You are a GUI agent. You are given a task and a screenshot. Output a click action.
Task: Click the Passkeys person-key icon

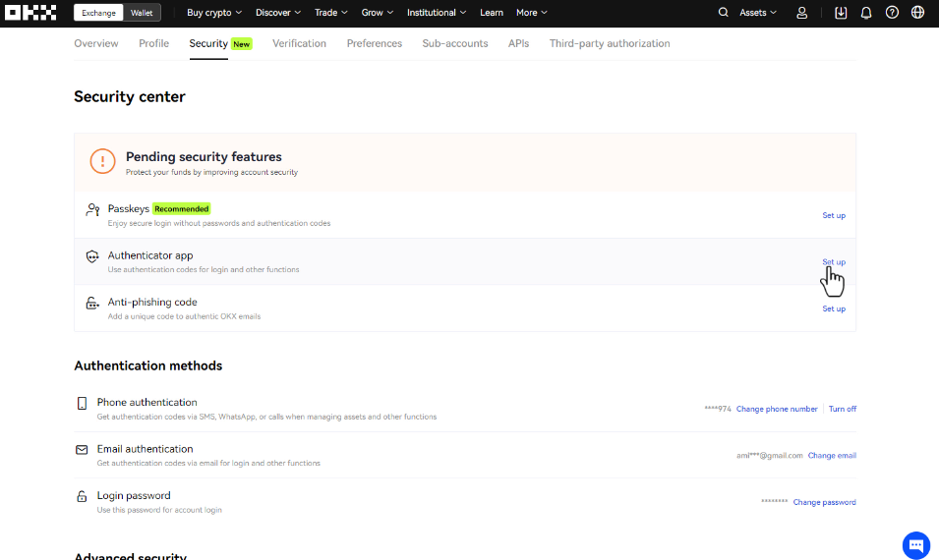(x=92, y=209)
